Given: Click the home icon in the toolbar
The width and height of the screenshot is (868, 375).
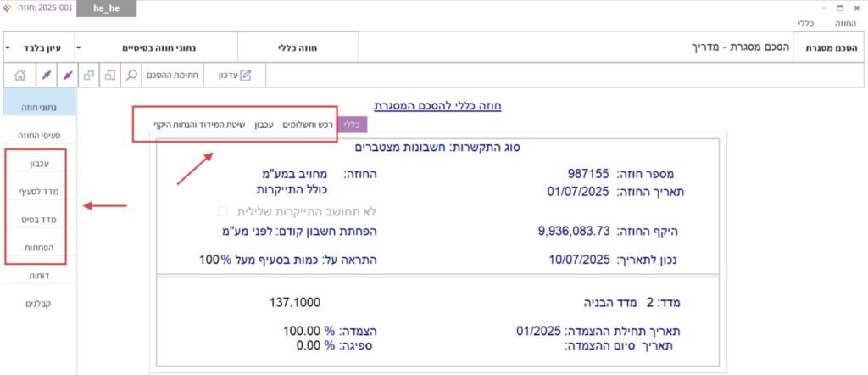Looking at the screenshot, I should coord(19,75).
